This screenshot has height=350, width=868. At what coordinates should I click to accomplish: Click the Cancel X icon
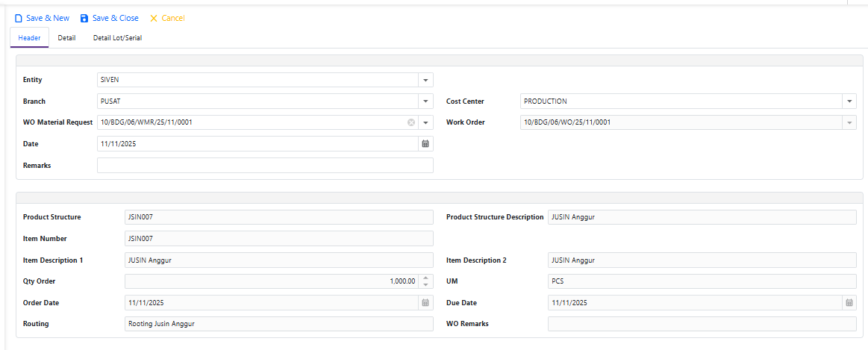tap(154, 18)
